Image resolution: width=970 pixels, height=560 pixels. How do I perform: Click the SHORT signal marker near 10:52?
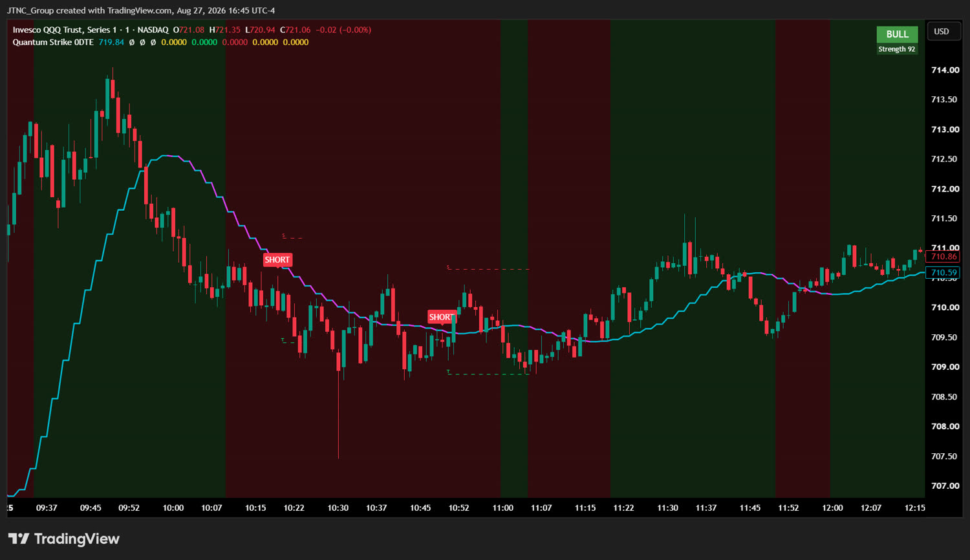tap(442, 317)
